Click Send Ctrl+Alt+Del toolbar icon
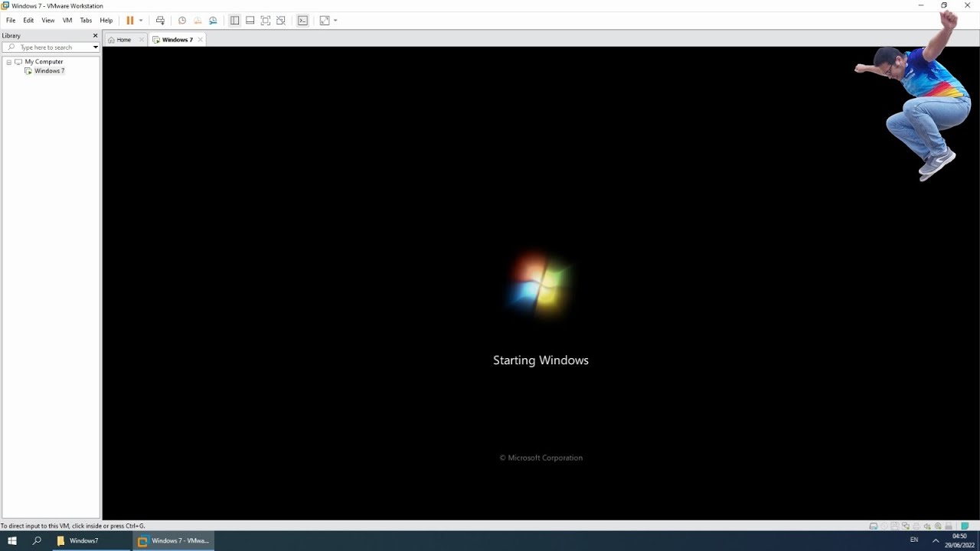 [160, 21]
